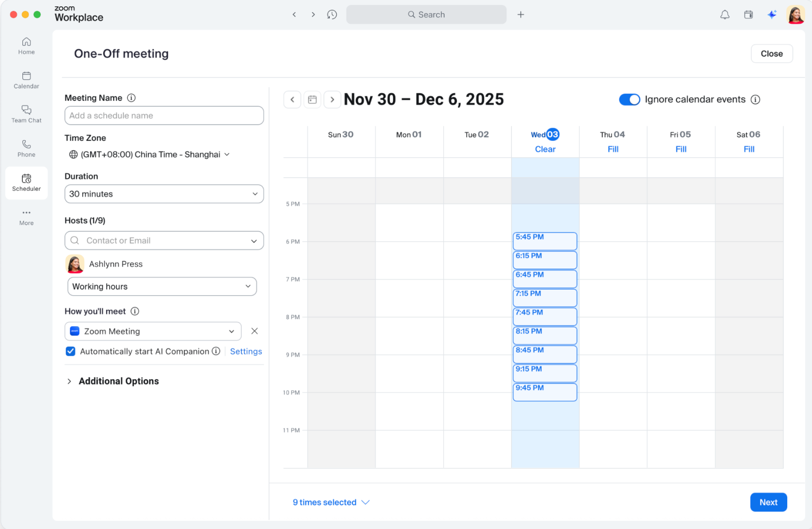Disable the Ignore calendar events toggle
The image size is (812, 529).
pyautogui.click(x=629, y=99)
